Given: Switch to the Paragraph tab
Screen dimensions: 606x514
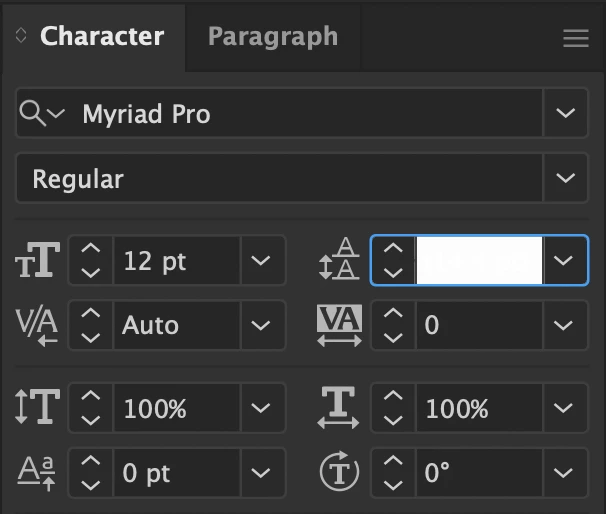Looking at the screenshot, I should (272, 37).
